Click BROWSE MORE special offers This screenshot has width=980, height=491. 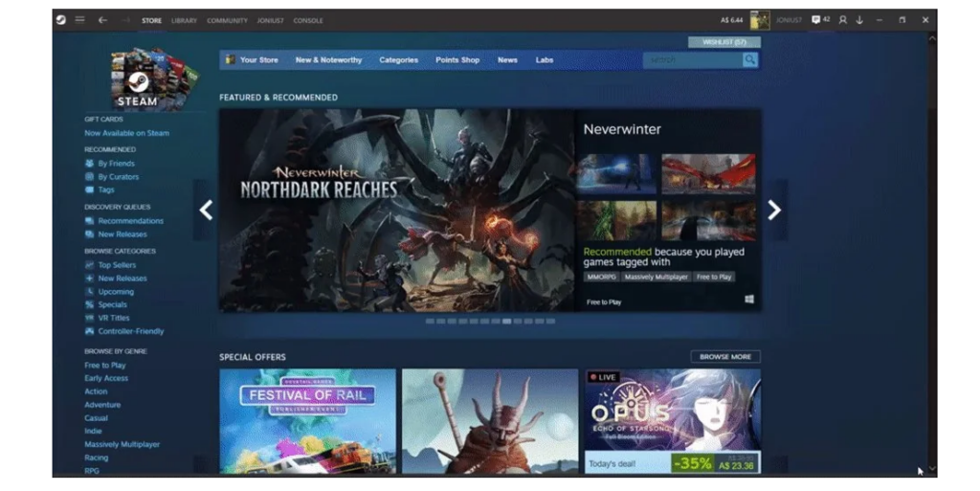[x=725, y=357]
